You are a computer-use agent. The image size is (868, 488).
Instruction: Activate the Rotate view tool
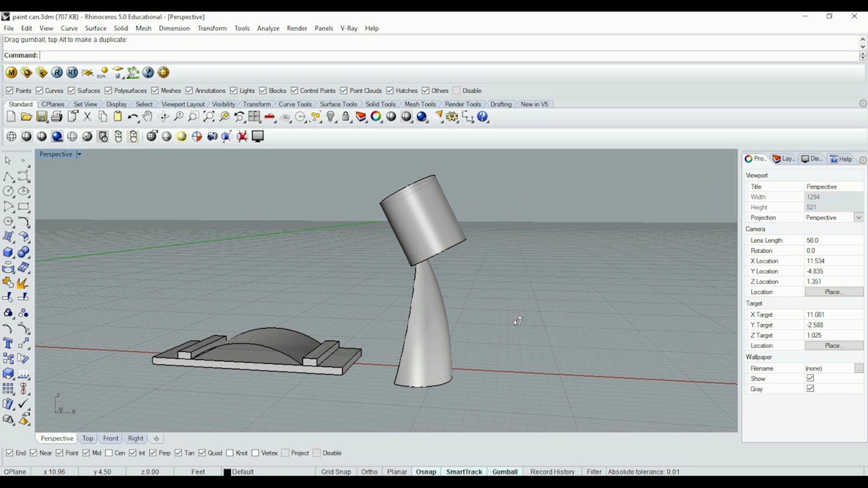click(163, 117)
